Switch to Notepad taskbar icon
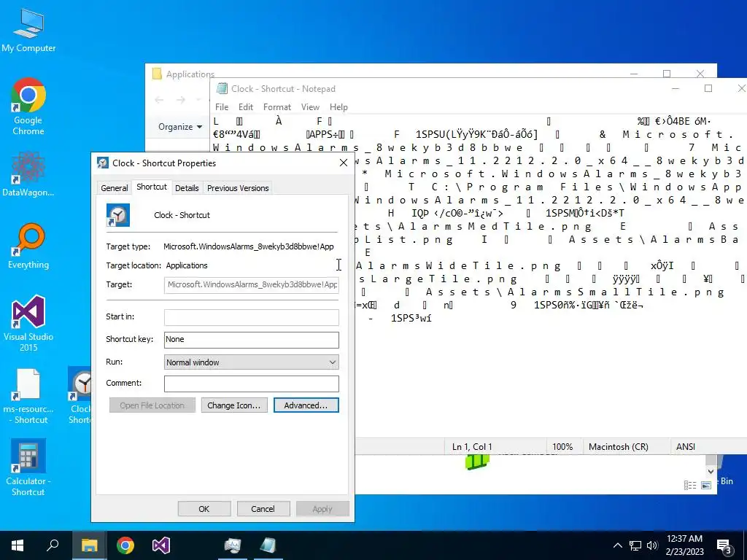 click(268, 545)
